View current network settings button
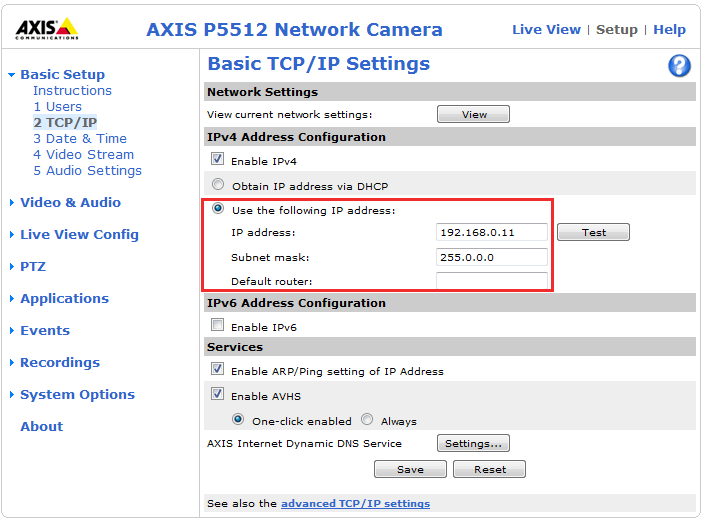The image size is (704, 522). 473,114
